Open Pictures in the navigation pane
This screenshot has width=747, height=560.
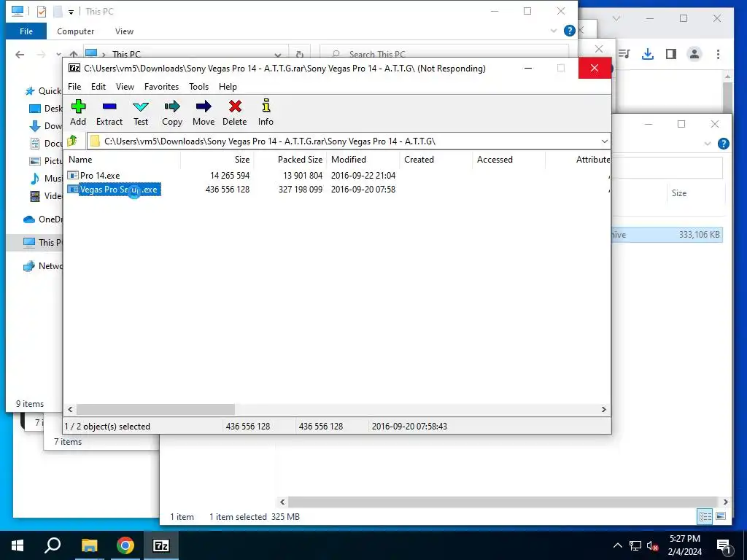[46, 161]
